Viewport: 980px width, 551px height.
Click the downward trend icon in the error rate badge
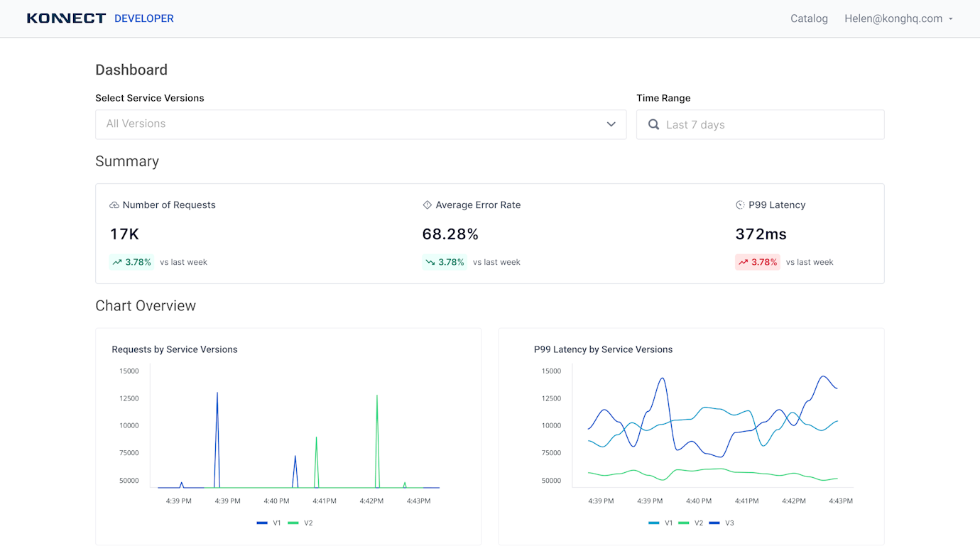click(430, 261)
